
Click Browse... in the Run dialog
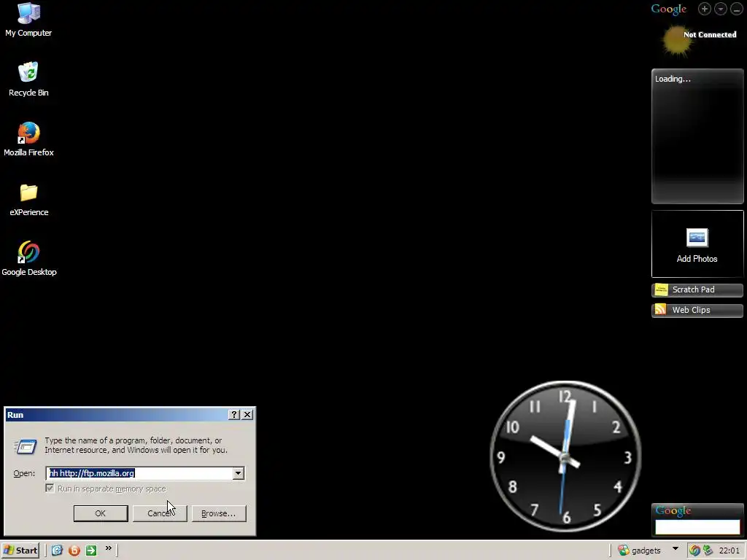pyautogui.click(x=219, y=513)
